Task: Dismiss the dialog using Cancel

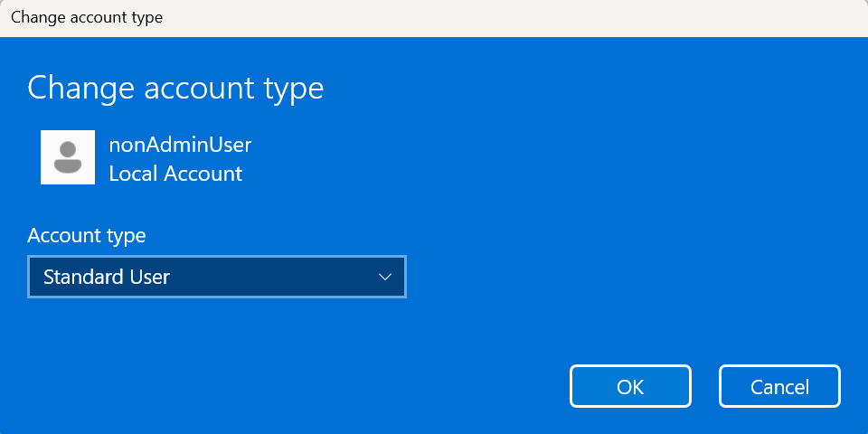Action: click(779, 387)
